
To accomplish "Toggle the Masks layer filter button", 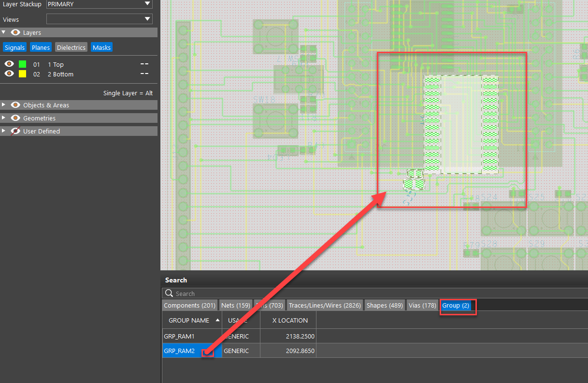I will point(101,47).
